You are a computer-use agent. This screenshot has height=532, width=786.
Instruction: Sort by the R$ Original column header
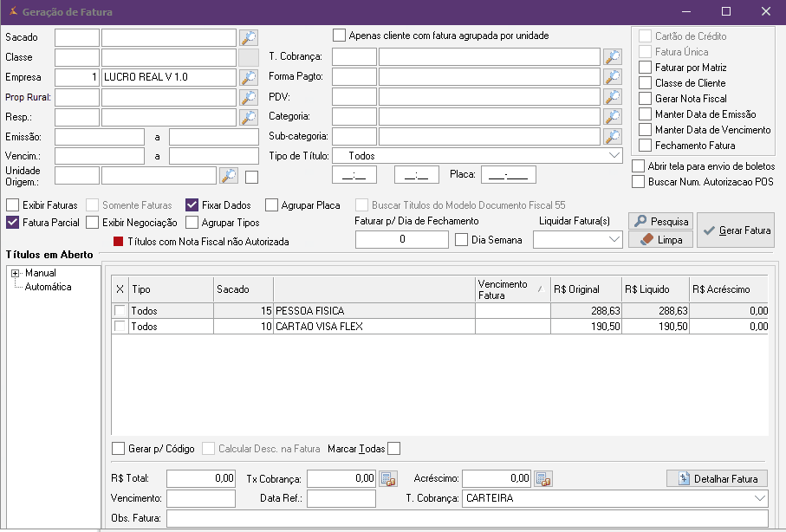click(x=585, y=289)
